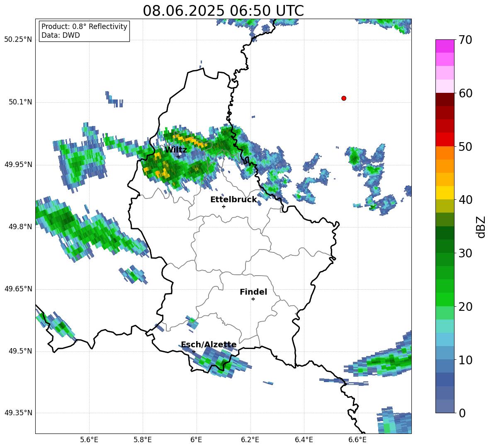Click the dark red colorbar segment below 60
Image resolution: width=491 pixels, height=448 pixels.
coord(445,99)
